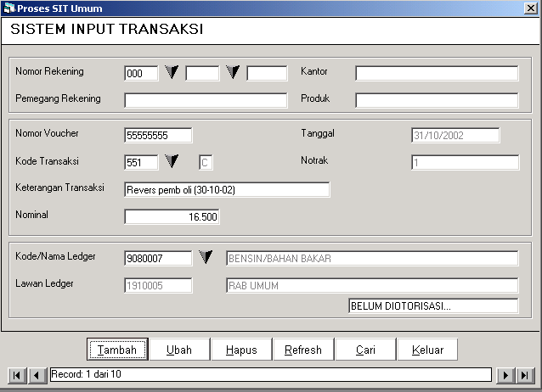Click the Keluar button
The image size is (542, 392).
pyautogui.click(x=427, y=350)
